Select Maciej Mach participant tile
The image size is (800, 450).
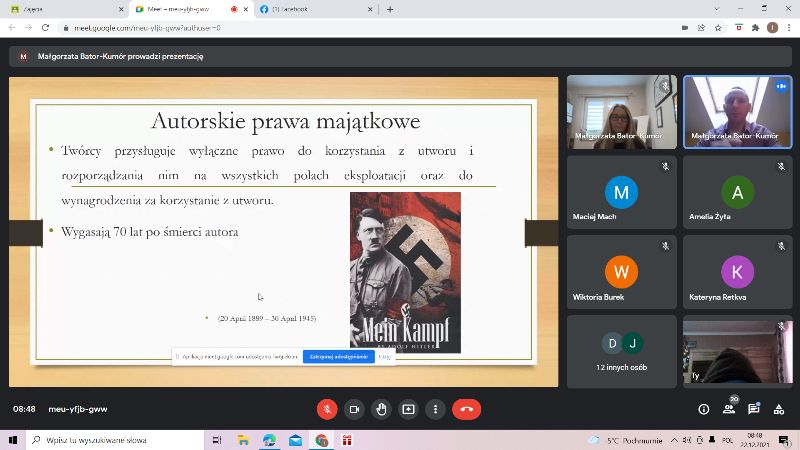point(621,192)
